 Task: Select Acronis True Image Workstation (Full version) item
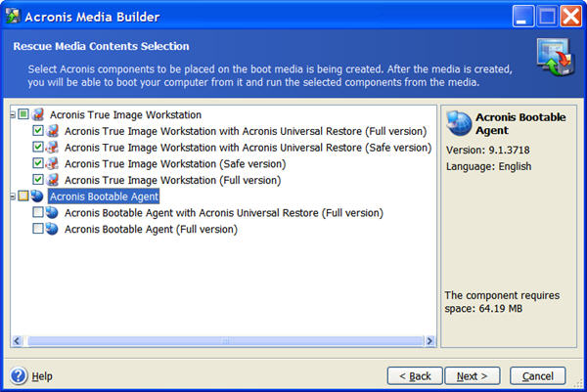(x=172, y=180)
